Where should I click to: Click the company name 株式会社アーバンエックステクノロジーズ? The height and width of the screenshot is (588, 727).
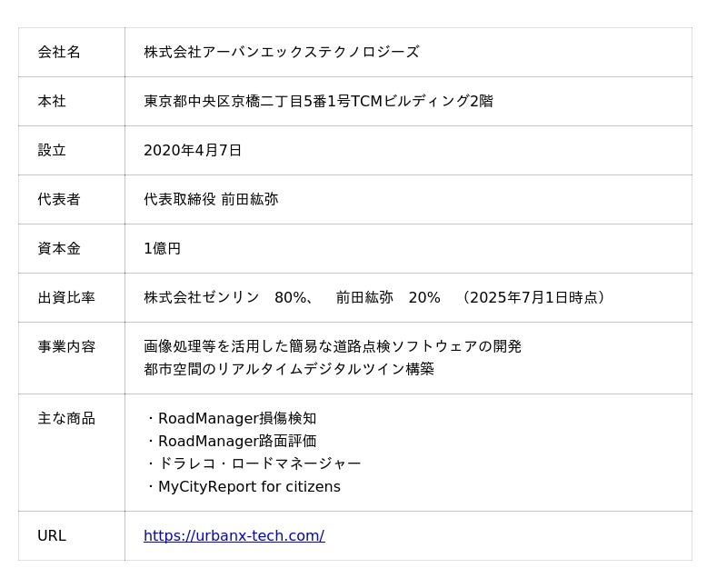pos(281,53)
